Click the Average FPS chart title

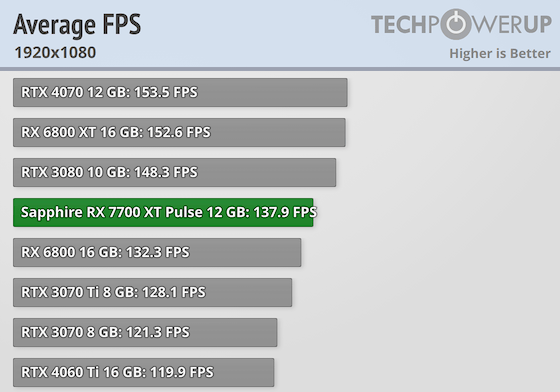pos(77,24)
